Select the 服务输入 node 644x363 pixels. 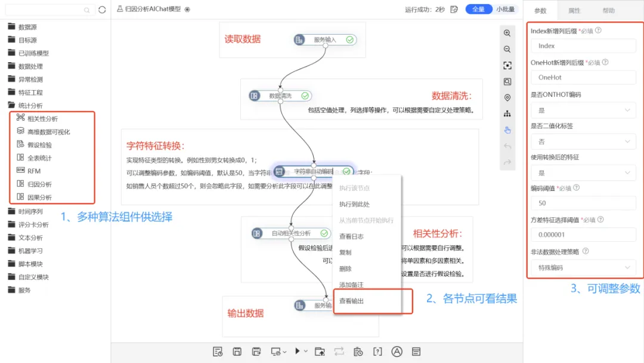coord(325,39)
